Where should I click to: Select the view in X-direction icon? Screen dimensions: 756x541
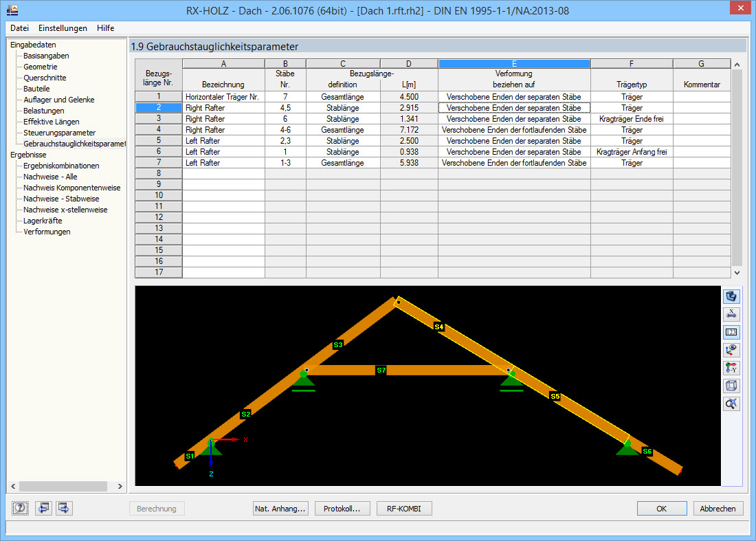point(731,313)
